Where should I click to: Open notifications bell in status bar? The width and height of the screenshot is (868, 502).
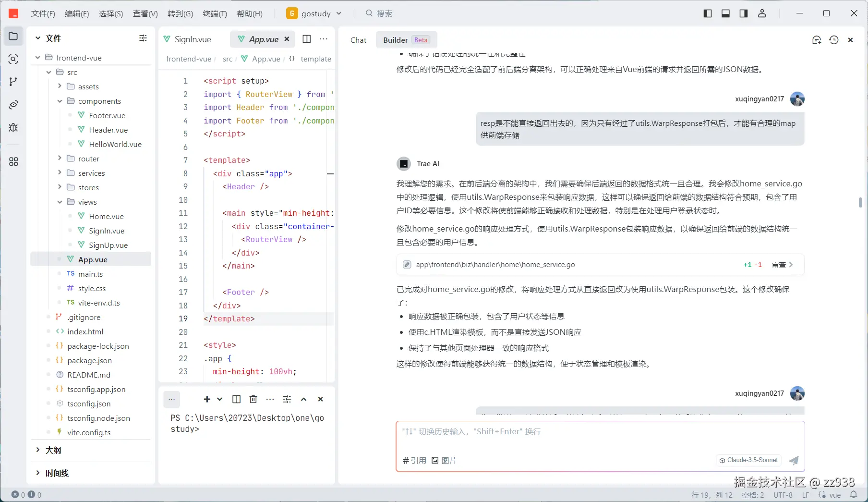tap(854, 495)
